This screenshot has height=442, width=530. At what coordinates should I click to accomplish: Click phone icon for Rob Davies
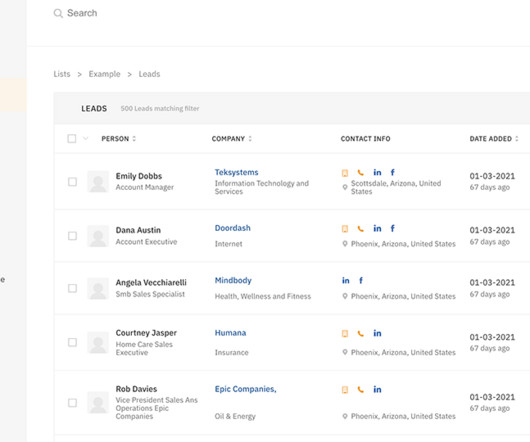pos(361,390)
